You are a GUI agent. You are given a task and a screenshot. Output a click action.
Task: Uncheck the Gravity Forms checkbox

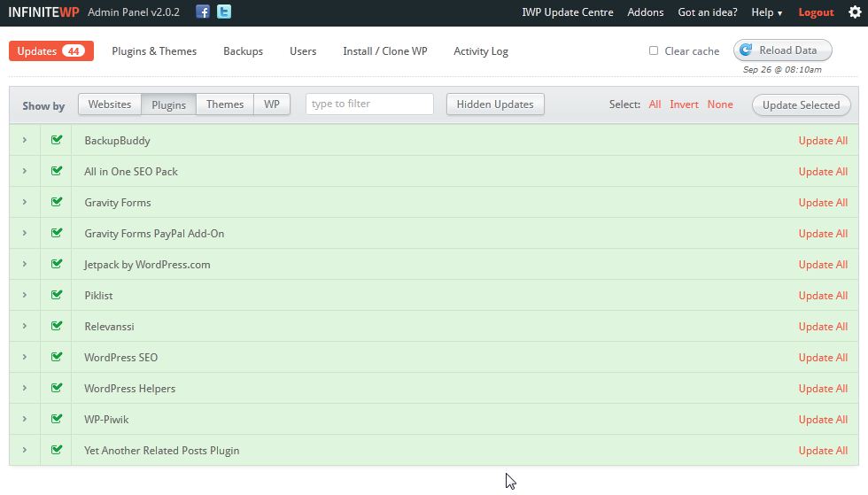[x=57, y=202]
